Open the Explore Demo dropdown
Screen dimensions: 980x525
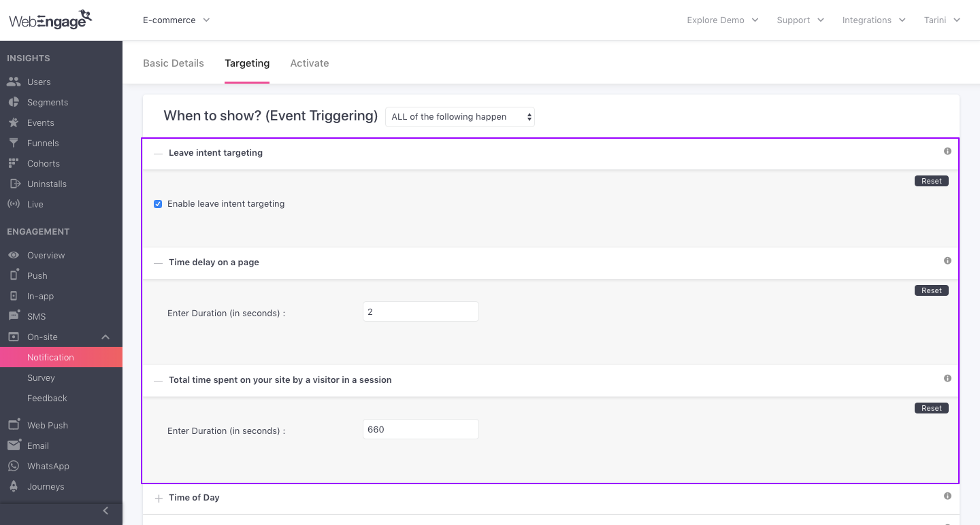[x=723, y=20]
